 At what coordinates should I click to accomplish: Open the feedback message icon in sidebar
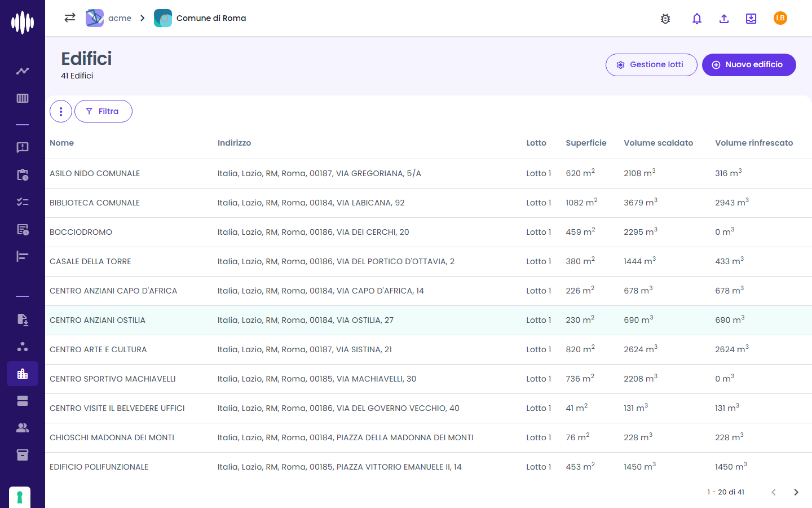[x=23, y=147]
